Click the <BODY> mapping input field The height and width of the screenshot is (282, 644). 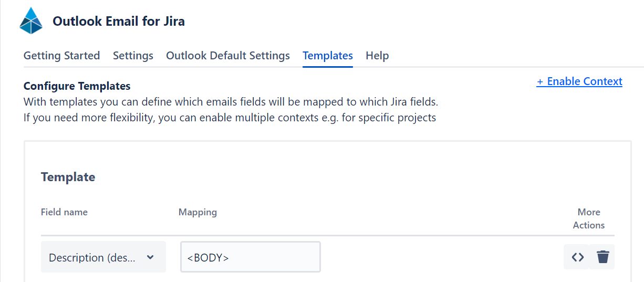click(250, 257)
